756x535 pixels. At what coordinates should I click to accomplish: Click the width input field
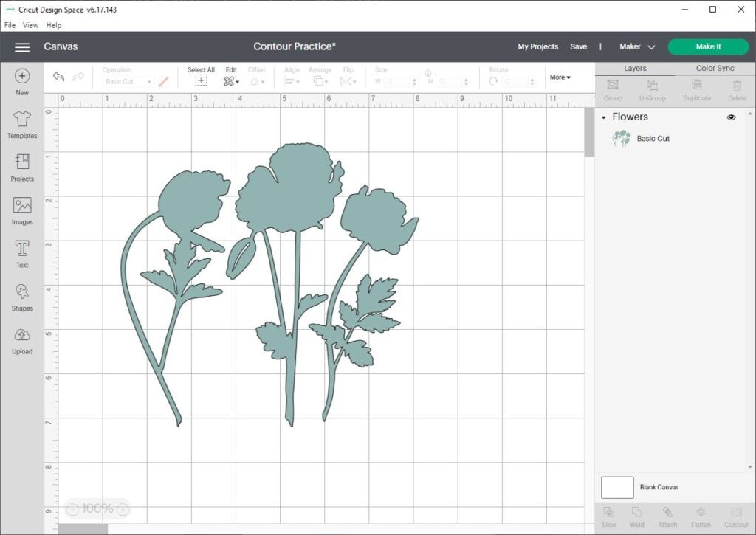pos(401,81)
